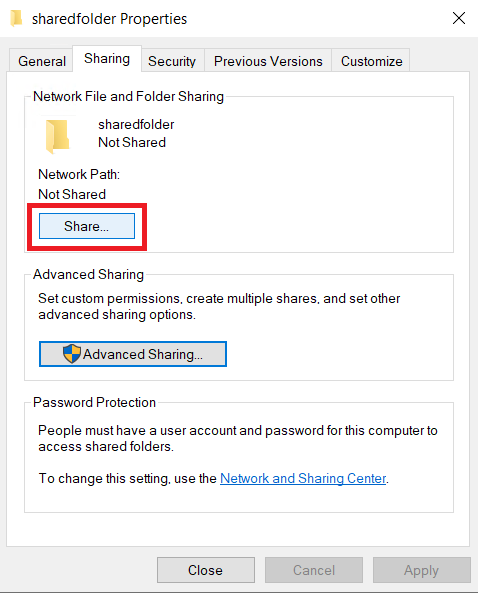Open Advanced Sharing options

pyautogui.click(x=133, y=354)
